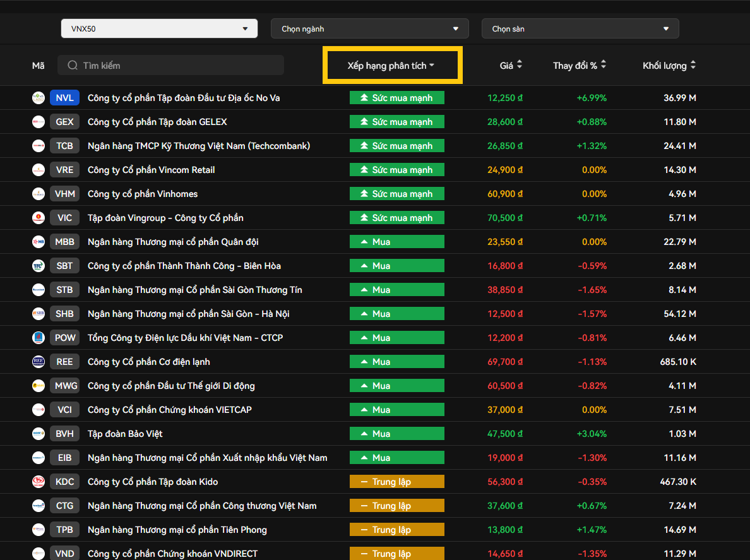Open the NVL ticker badge
The width and height of the screenshot is (750, 560).
[64, 98]
